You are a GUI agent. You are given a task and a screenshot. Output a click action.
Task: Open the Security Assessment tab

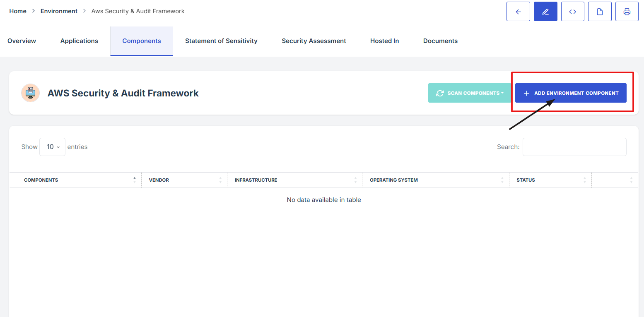tap(314, 41)
